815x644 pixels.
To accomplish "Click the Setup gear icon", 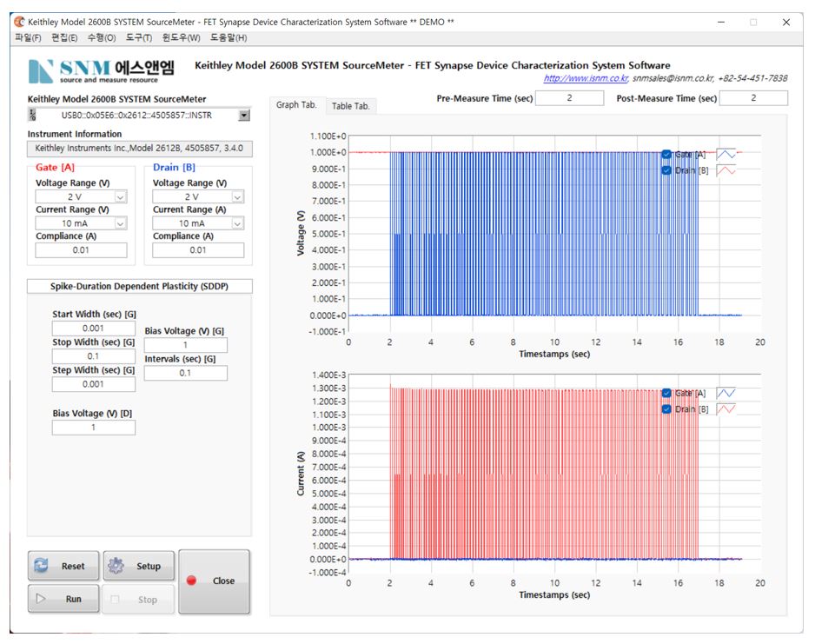I will pyautogui.click(x=116, y=566).
